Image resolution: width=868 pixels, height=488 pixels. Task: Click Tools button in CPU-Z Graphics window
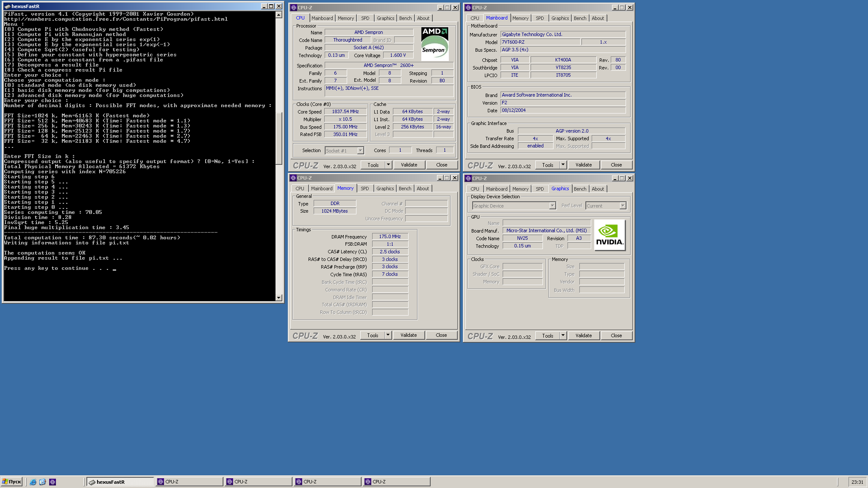click(x=548, y=335)
